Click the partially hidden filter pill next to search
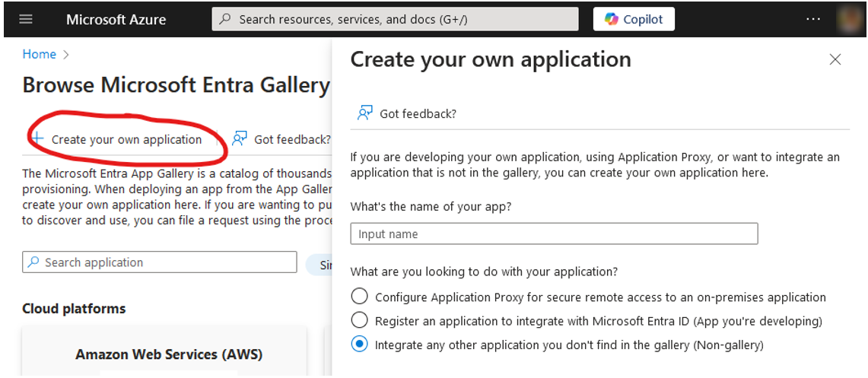 [319, 265]
